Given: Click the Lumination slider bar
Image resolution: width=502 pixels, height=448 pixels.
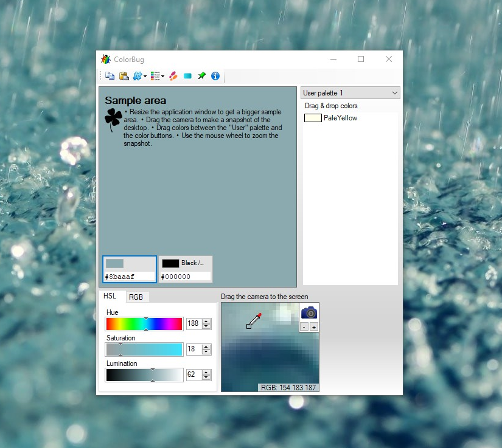Looking at the screenshot, I should (144, 375).
